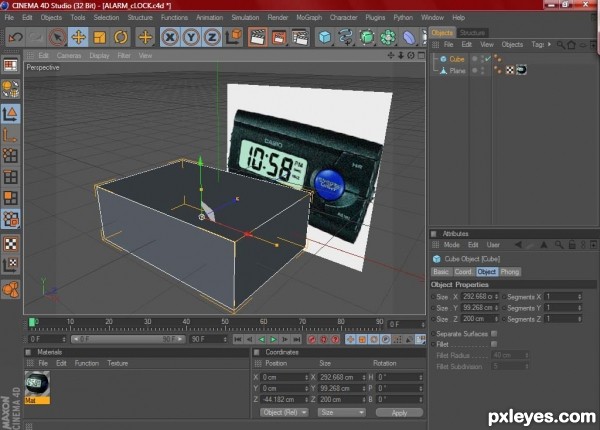Enable Texture mode checkerboard icon
The width and height of the screenshot is (600, 430).
pyautogui.click(x=10, y=244)
